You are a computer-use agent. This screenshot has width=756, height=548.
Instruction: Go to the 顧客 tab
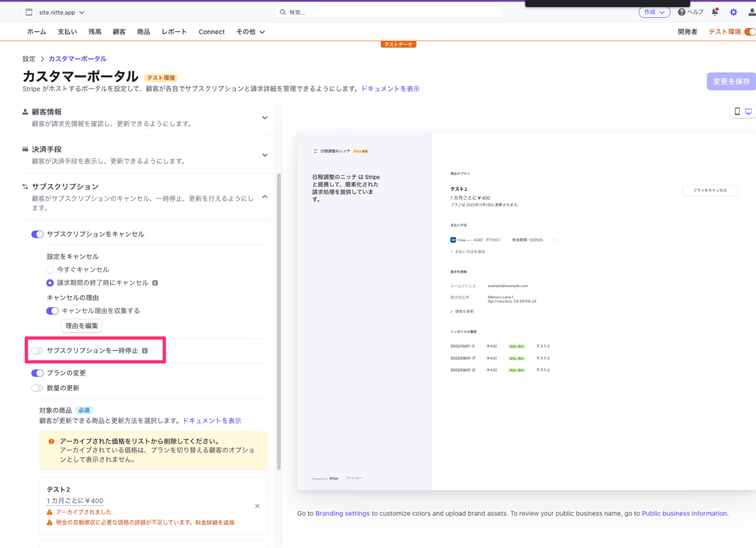pos(119,32)
